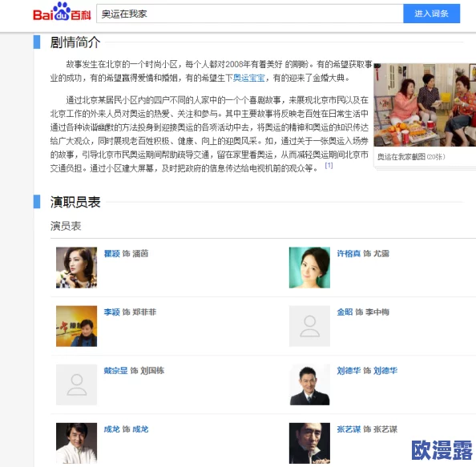Viewport: 476px width, 467px height.
Task: Click placeholder avatar for 金昭
Action: (309, 326)
